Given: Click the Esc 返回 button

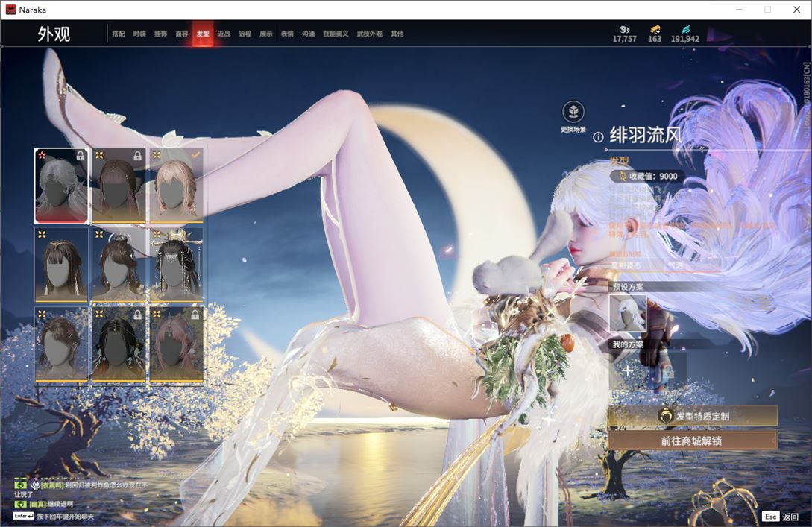Looking at the screenshot, I should [781, 517].
